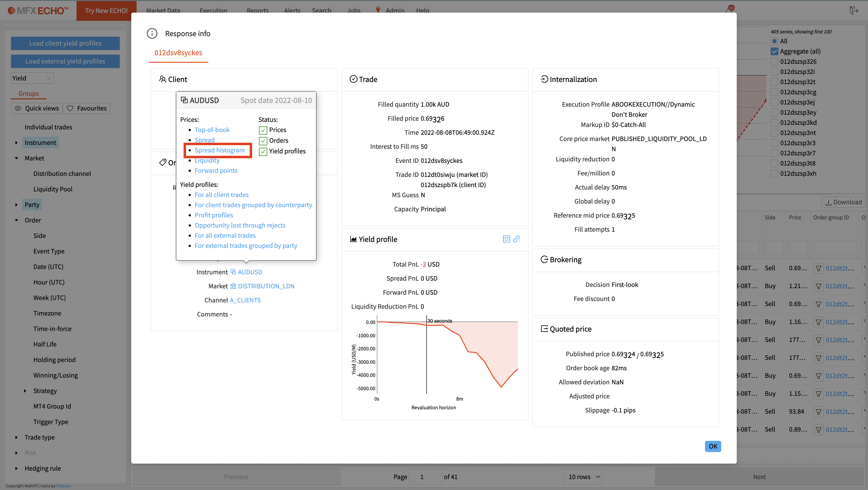Viewport: 868px width, 490px height.
Task: Expand the Instrument tree node
Action: [x=16, y=143]
